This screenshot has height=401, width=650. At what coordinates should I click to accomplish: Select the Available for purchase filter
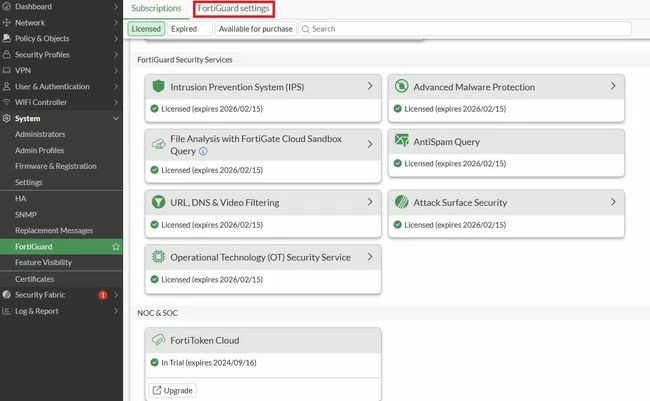pos(255,29)
